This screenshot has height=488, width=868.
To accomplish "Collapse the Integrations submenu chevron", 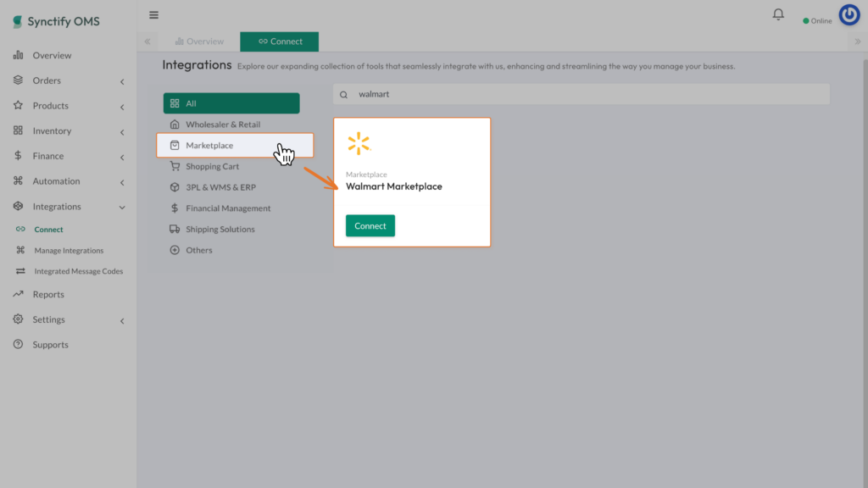I will [x=122, y=208].
